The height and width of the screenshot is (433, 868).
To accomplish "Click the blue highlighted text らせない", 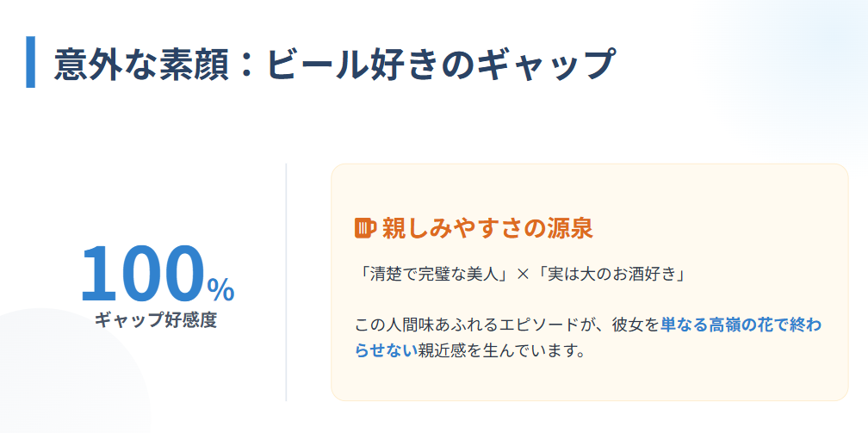I will click(386, 350).
